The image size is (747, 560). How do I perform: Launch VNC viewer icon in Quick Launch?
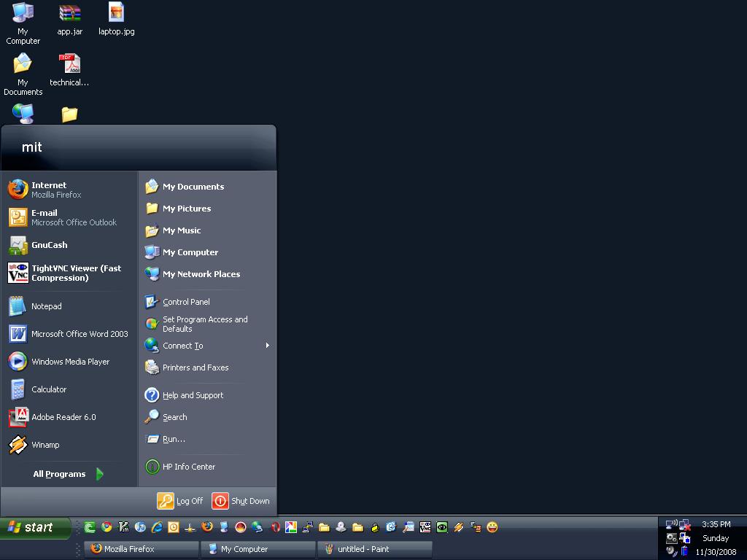coord(425,526)
